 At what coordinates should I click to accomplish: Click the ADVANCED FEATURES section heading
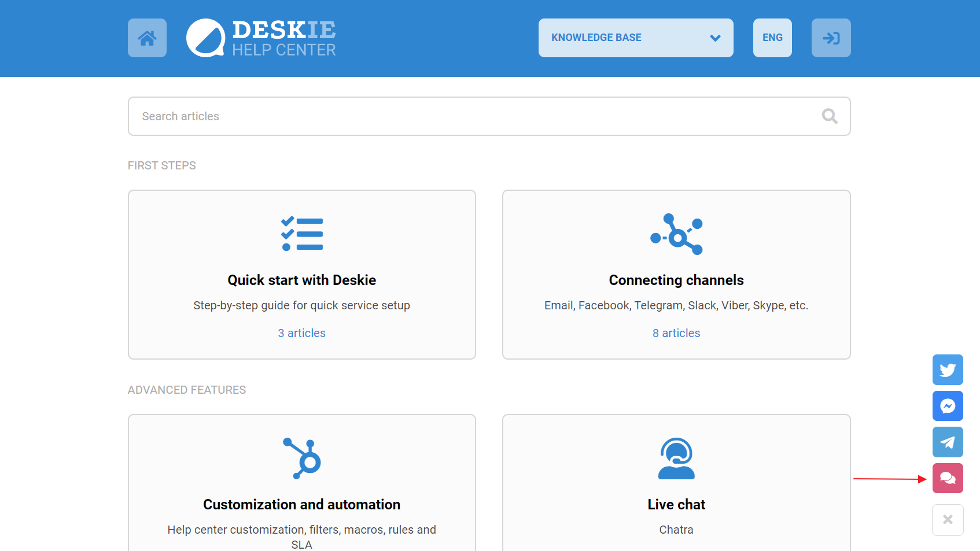(x=187, y=390)
